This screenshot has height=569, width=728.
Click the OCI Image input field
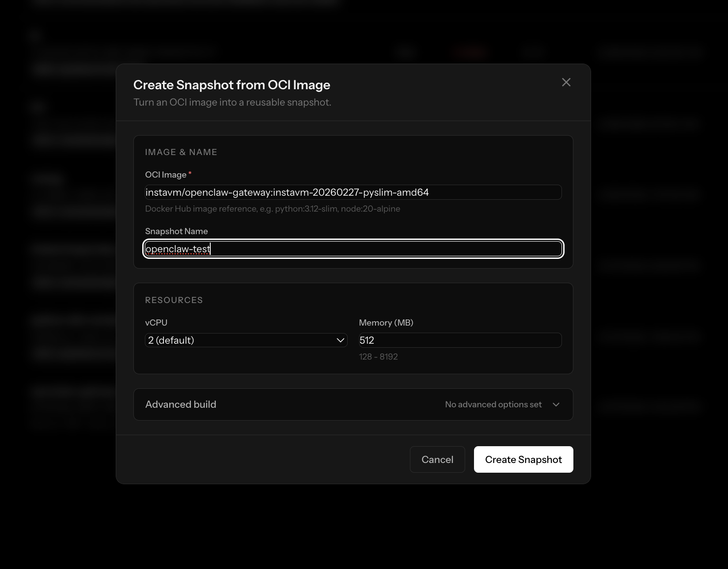coord(353,192)
